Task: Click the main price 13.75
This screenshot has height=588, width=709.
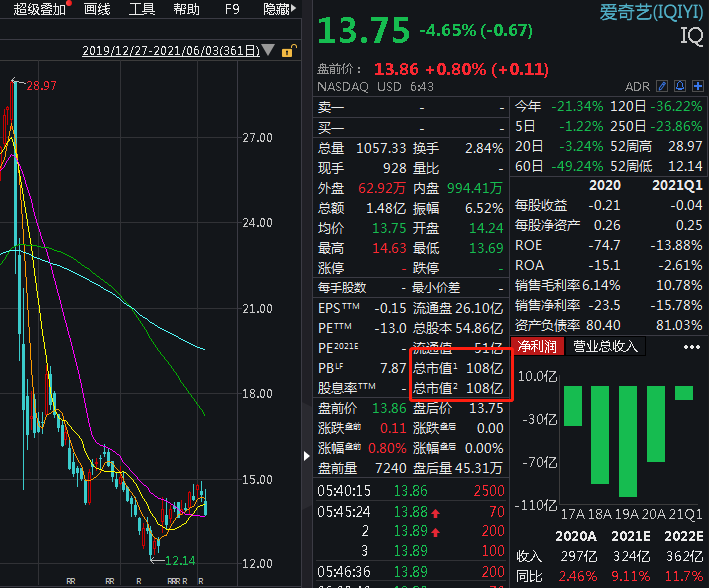Action: (x=364, y=30)
